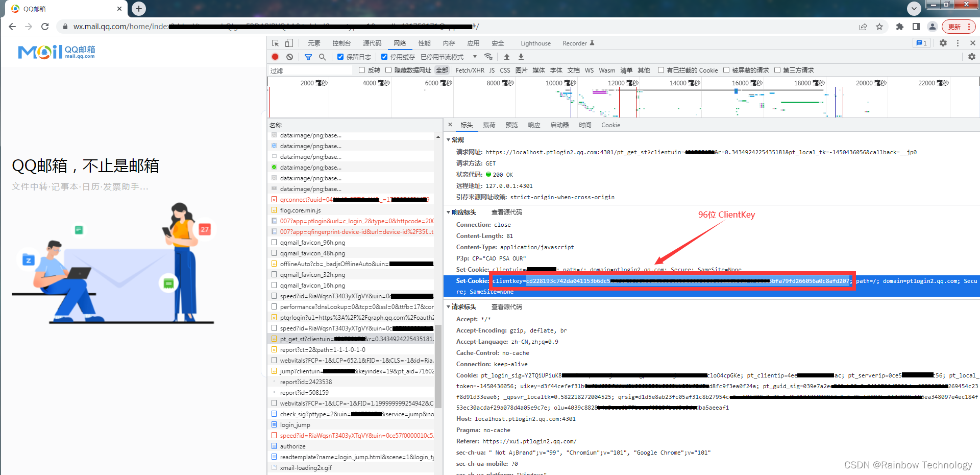Viewport: 980px width, 475px height.
Task: Open the Chrome profile avatar
Action: tap(933, 27)
